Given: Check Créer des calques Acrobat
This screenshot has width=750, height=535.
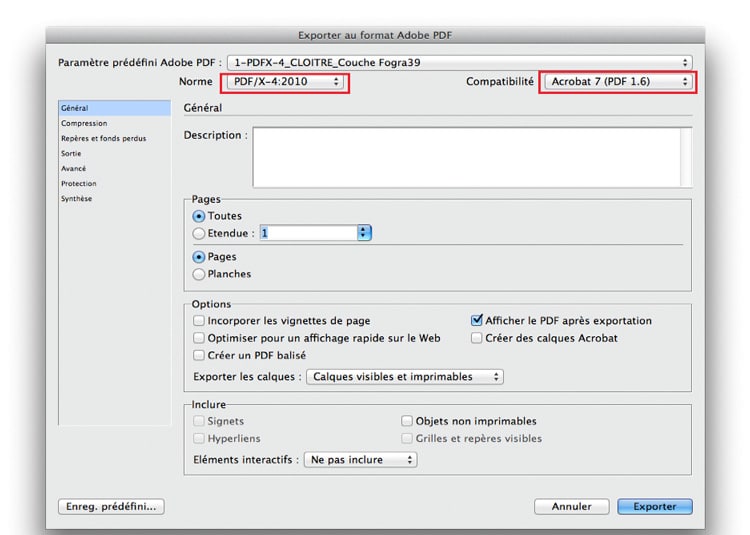Looking at the screenshot, I should (476, 338).
